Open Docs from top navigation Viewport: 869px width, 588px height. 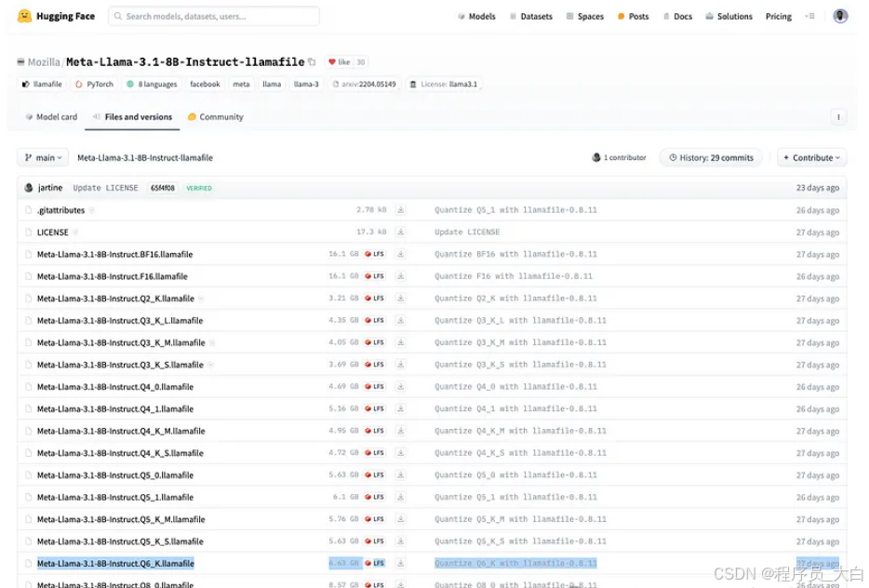coord(677,17)
